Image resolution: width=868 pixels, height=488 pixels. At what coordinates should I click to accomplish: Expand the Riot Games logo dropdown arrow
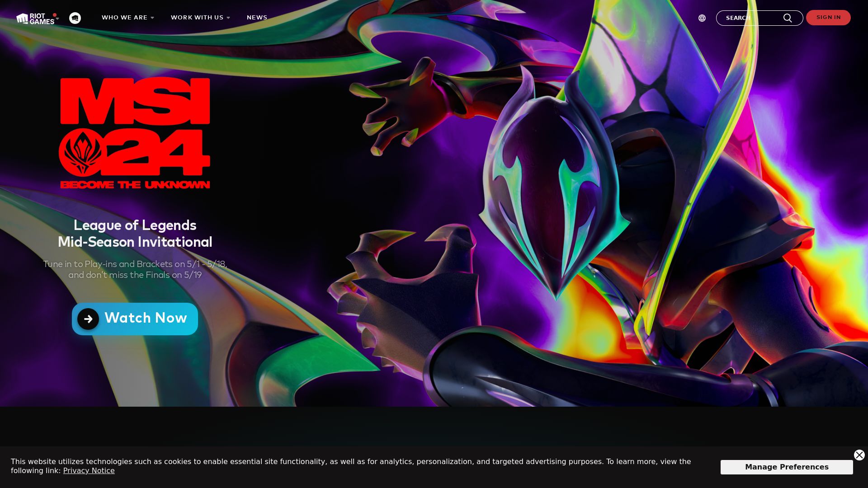tap(57, 19)
